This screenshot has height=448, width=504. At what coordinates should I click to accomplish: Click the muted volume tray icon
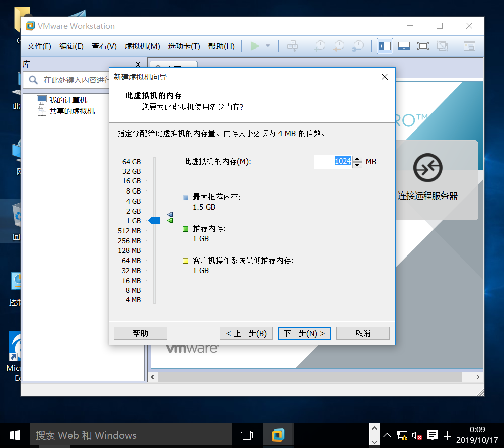pos(417,436)
